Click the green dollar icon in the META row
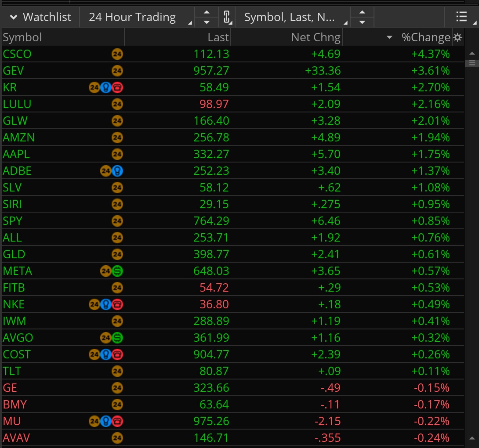This screenshot has height=448, width=479. pos(117,271)
